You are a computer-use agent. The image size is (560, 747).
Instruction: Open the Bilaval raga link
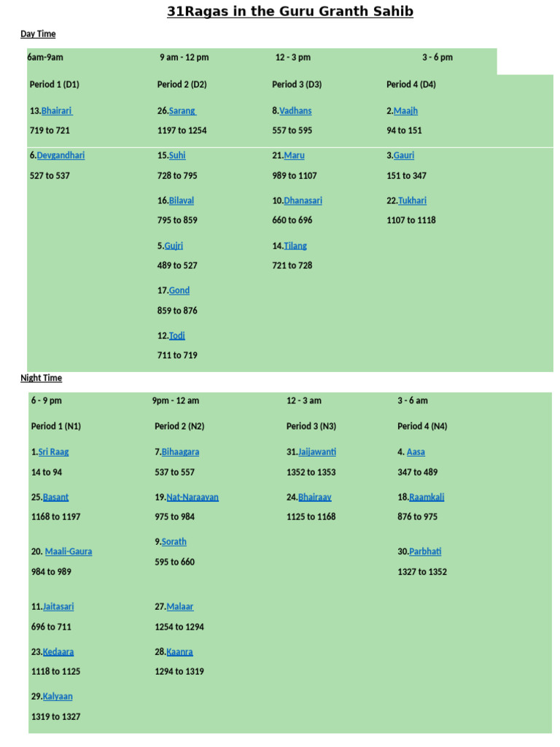pyautogui.click(x=182, y=201)
